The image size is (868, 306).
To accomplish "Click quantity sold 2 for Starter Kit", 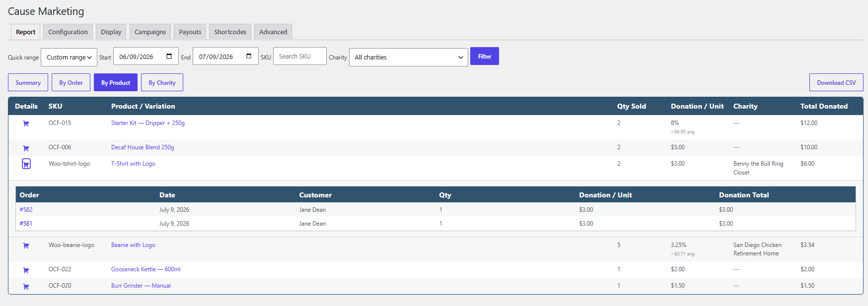I will (x=619, y=123).
